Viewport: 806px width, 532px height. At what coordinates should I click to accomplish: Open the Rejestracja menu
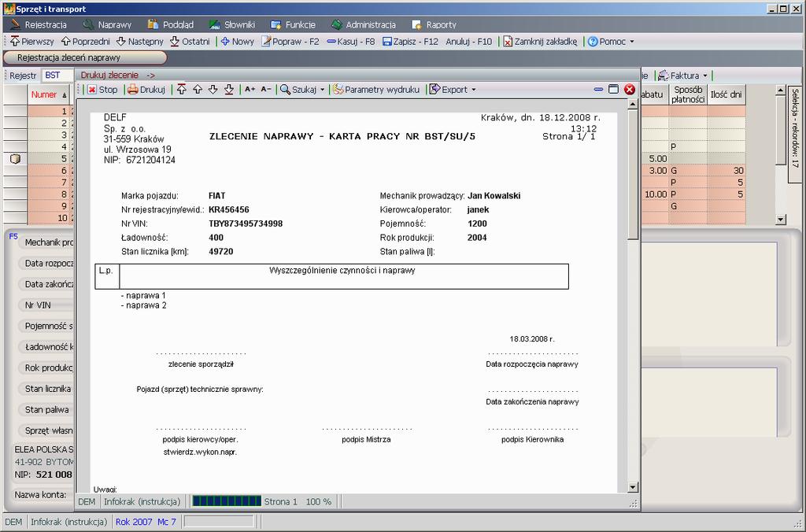pyautogui.click(x=39, y=24)
